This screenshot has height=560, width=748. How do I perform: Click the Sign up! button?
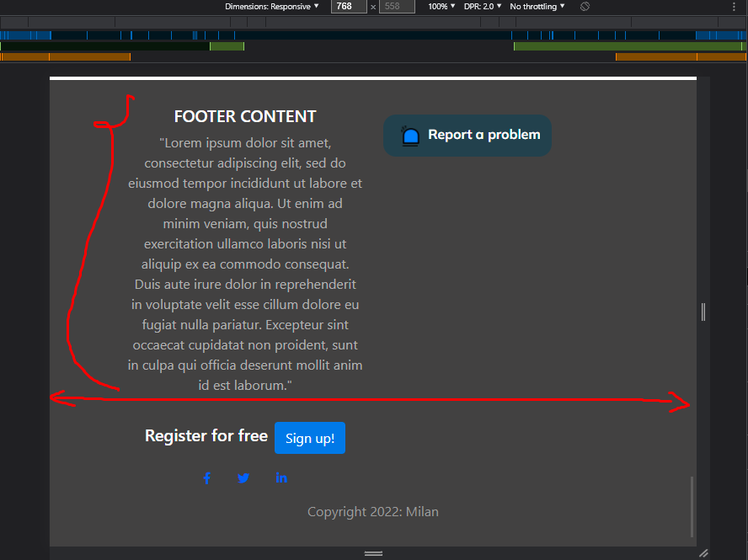click(309, 438)
